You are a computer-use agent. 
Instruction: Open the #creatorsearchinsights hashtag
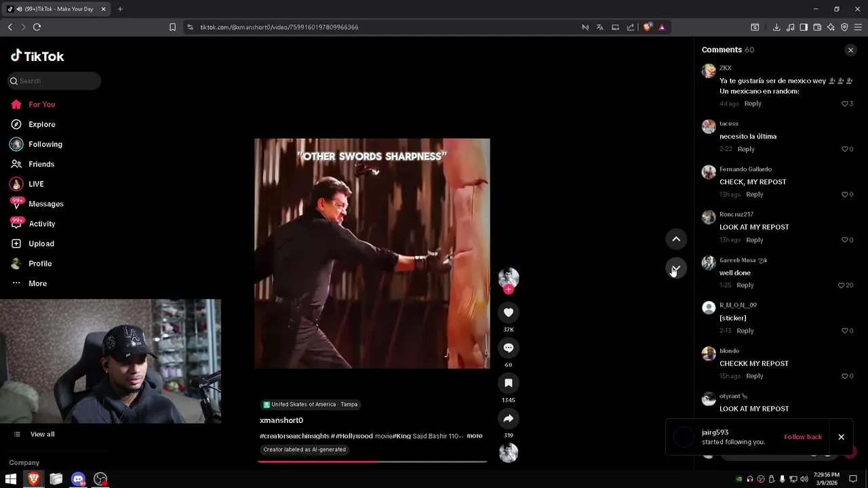point(295,436)
